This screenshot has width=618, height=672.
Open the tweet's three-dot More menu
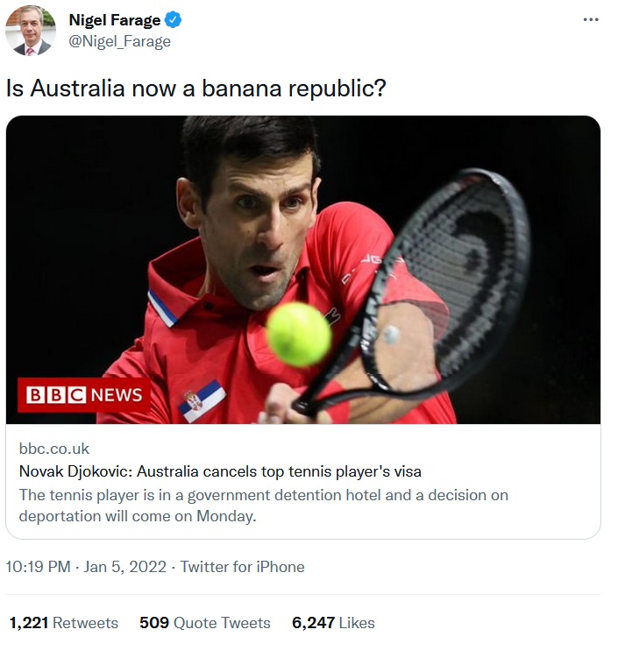pos(591,19)
